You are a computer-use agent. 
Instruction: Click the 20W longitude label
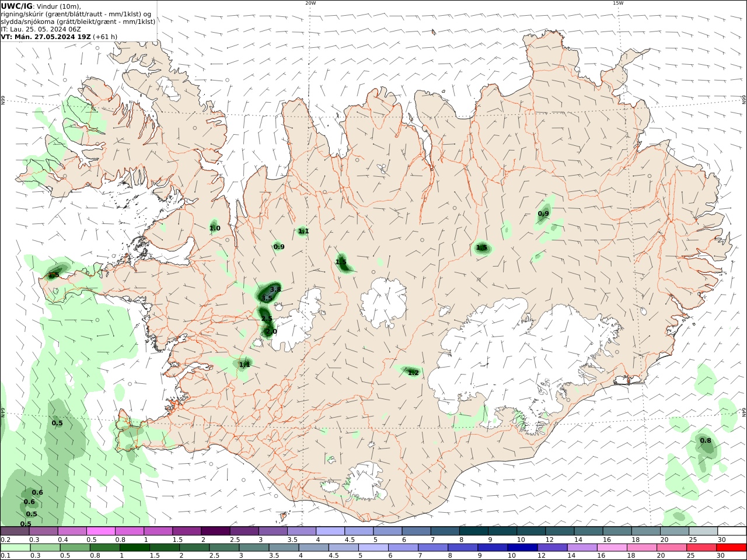[310, 3]
